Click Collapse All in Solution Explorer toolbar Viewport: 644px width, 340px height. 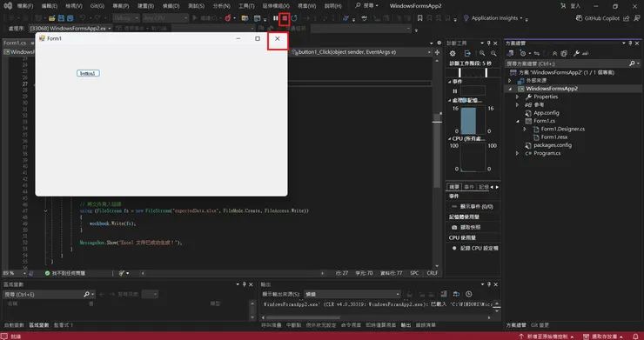555,53
